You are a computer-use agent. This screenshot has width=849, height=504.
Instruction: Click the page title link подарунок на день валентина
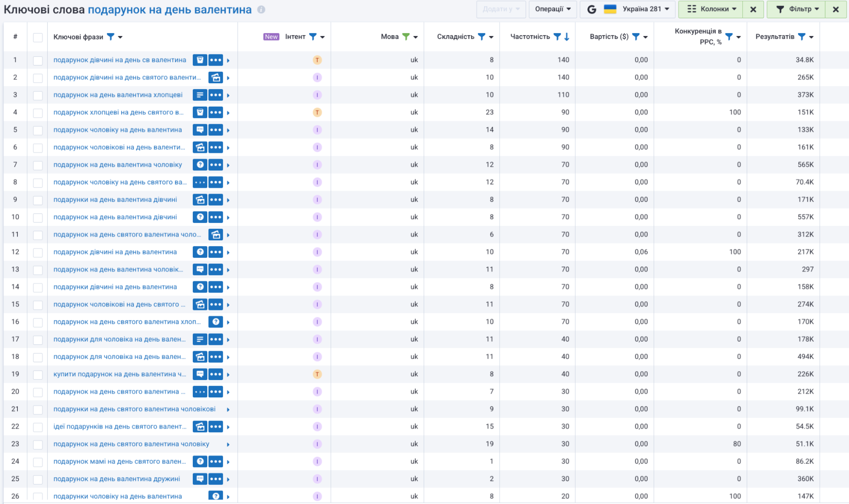click(x=170, y=10)
